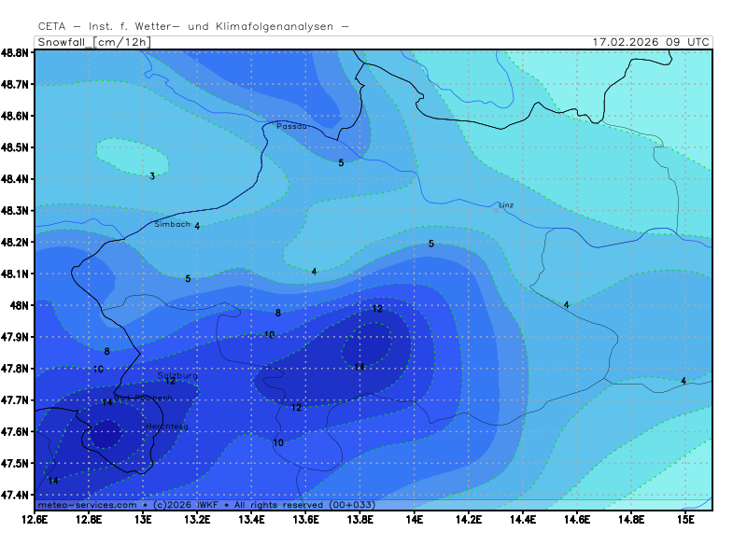Click the 12.6E longitude axis label
This screenshot has height=560, width=747.
click(x=35, y=518)
